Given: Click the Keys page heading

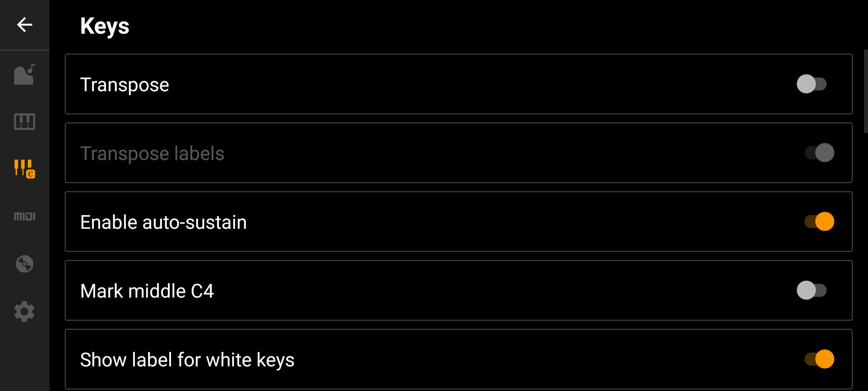Looking at the screenshot, I should [105, 26].
